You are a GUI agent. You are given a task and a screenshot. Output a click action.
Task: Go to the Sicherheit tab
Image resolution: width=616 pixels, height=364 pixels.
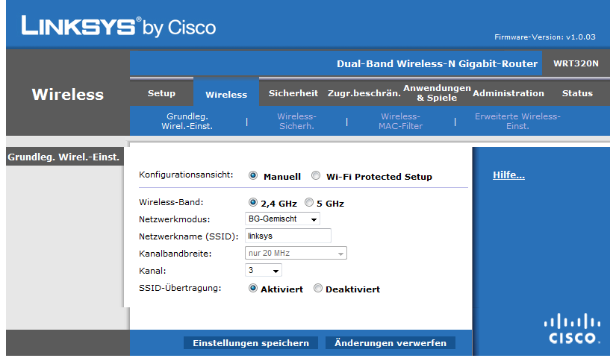click(x=293, y=93)
